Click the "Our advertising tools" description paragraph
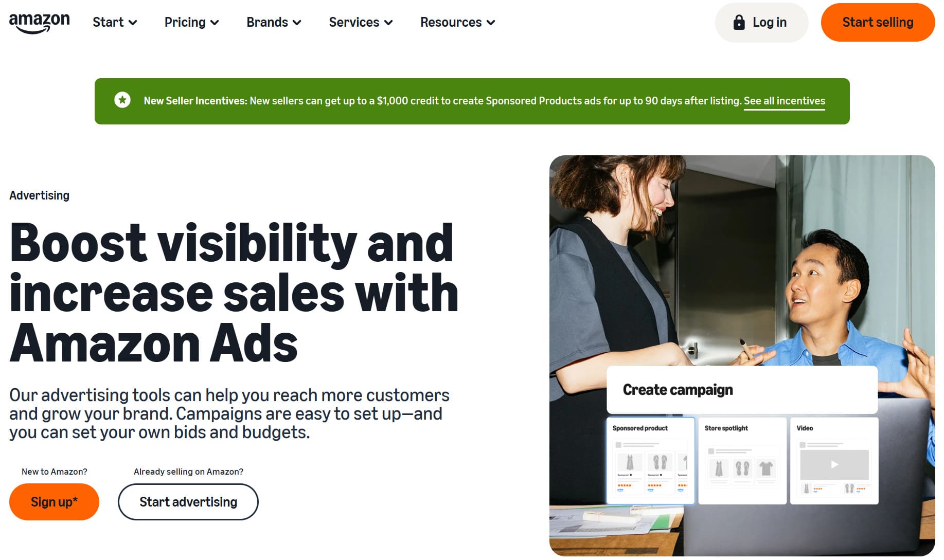Screen dimensions: 944x560 [229, 413]
